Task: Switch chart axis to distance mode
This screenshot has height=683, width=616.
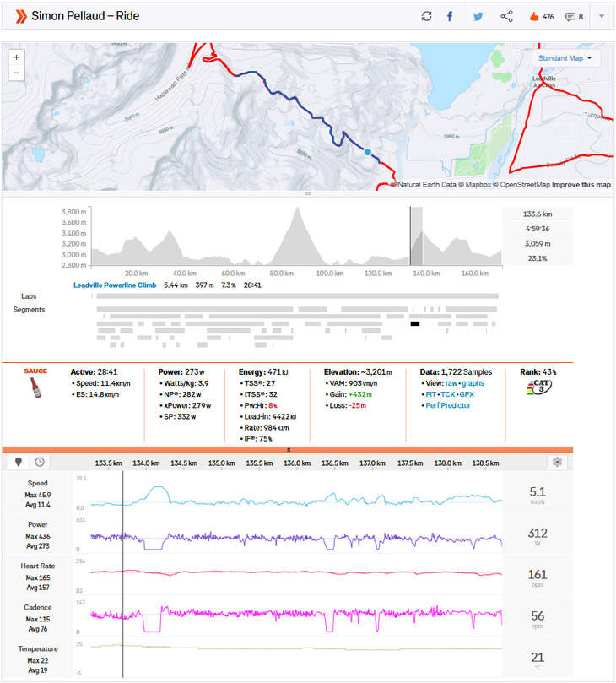Action: (x=18, y=462)
